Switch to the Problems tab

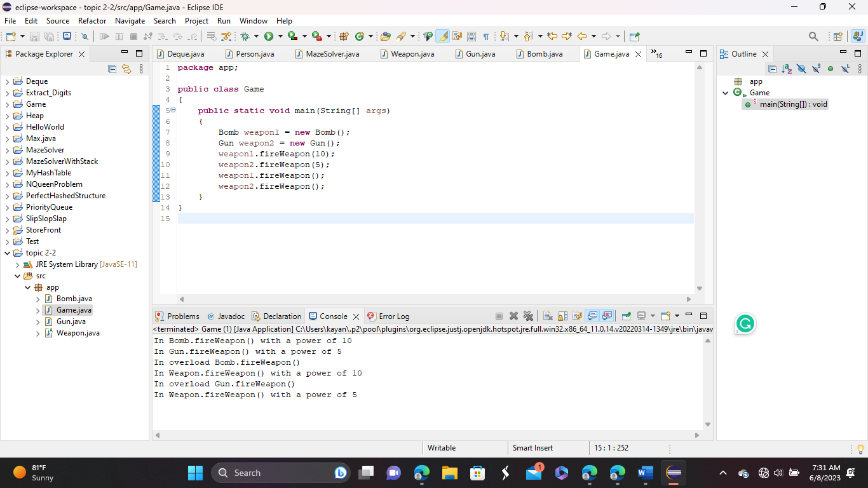coord(177,316)
